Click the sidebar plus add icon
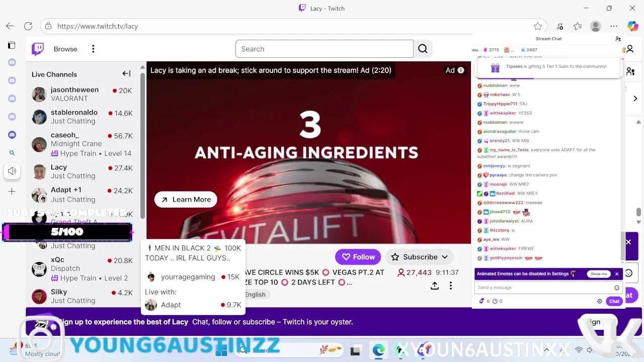The image size is (644, 362). click(x=12, y=191)
